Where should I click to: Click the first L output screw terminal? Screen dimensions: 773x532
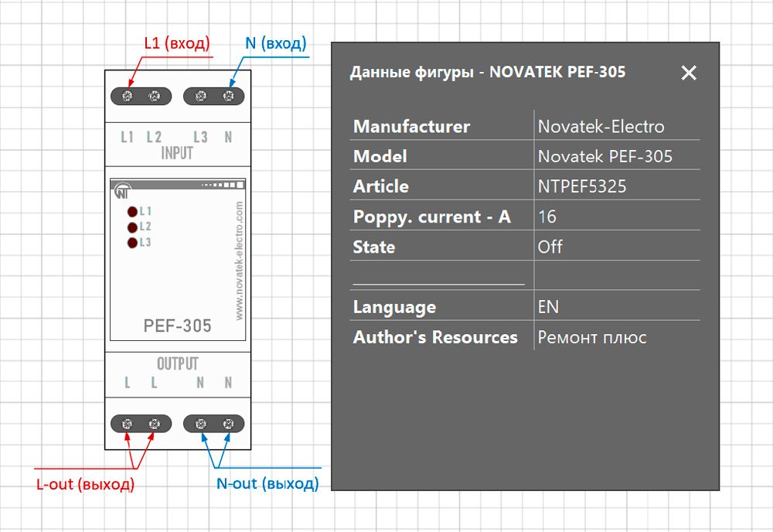(128, 424)
